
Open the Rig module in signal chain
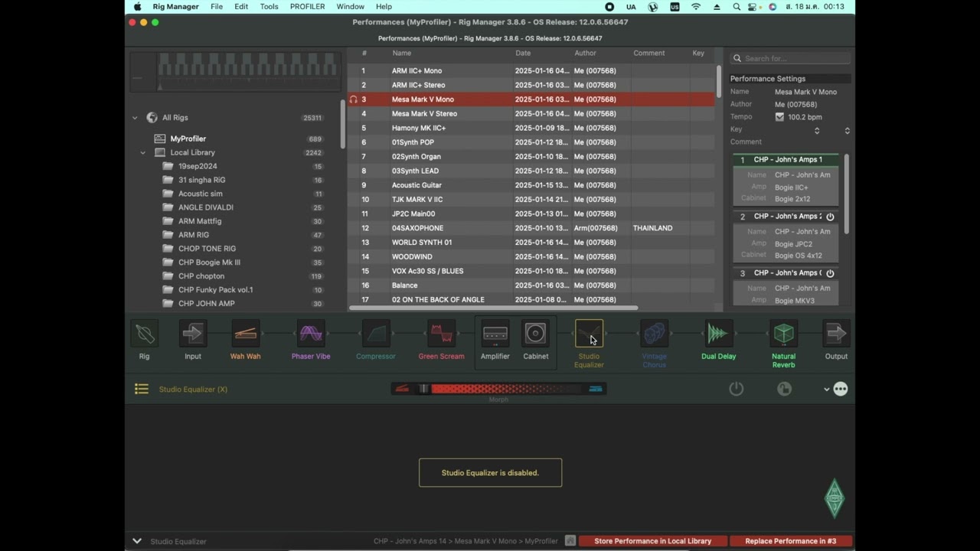[x=145, y=334]
